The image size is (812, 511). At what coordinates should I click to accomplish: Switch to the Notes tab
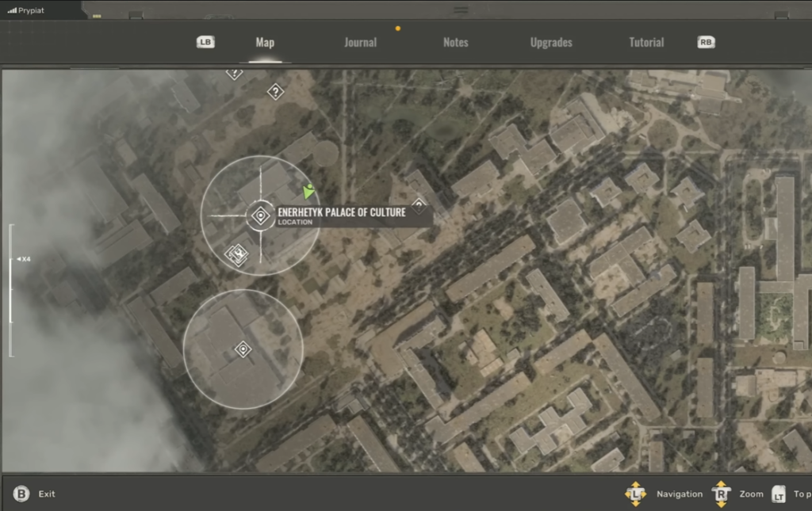pos(455,42)
